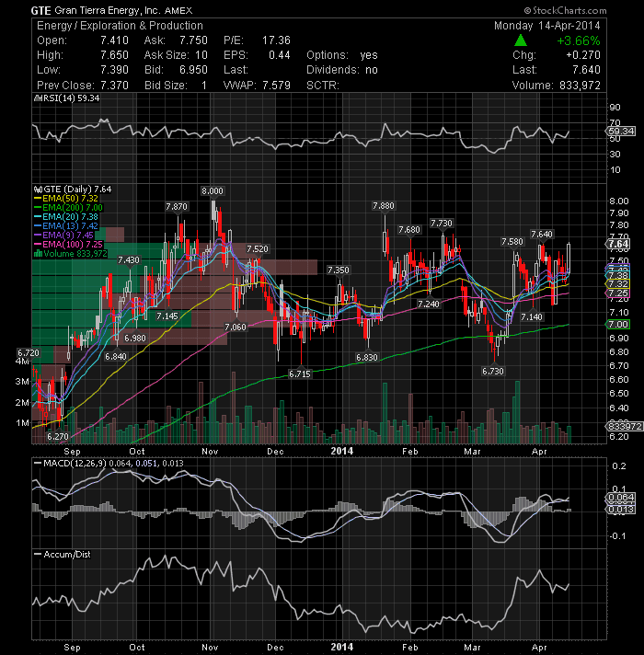644x655 pixels.
Task: Click the 6.715 December low label
Action: click(300, 373)
